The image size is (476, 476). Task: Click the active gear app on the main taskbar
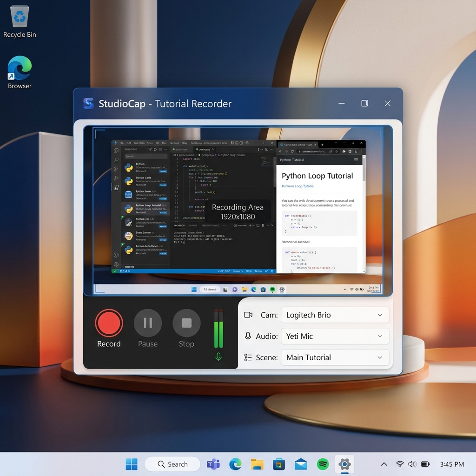[344, 464]
